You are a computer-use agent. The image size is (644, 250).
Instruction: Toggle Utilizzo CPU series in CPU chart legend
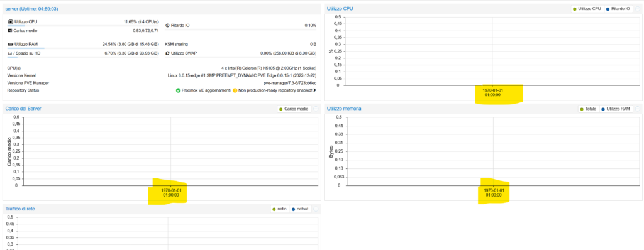click(x=587, y=9)
